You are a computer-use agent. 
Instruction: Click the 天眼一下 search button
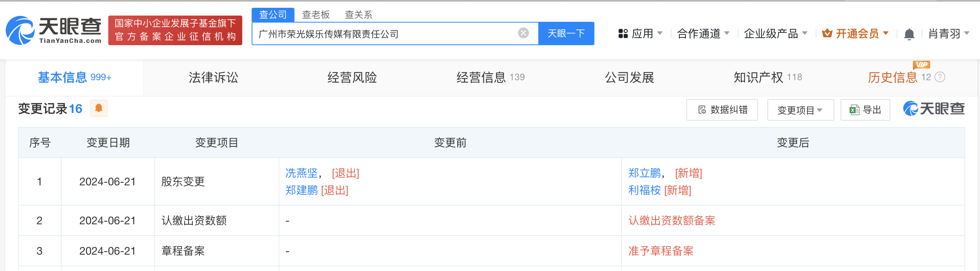point(566,33)
